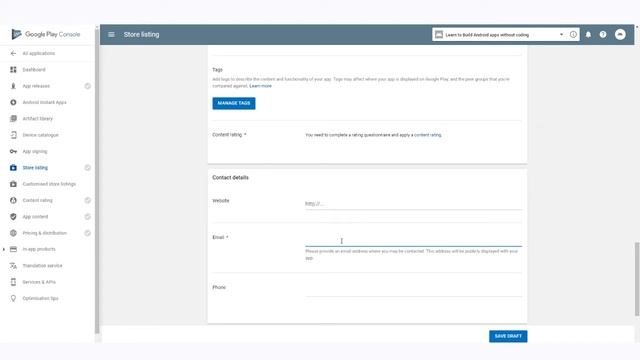Open notifications bell icon
The height and width of the screenshot is (360, 640).
pyautogui.click(x=588, y=35)
